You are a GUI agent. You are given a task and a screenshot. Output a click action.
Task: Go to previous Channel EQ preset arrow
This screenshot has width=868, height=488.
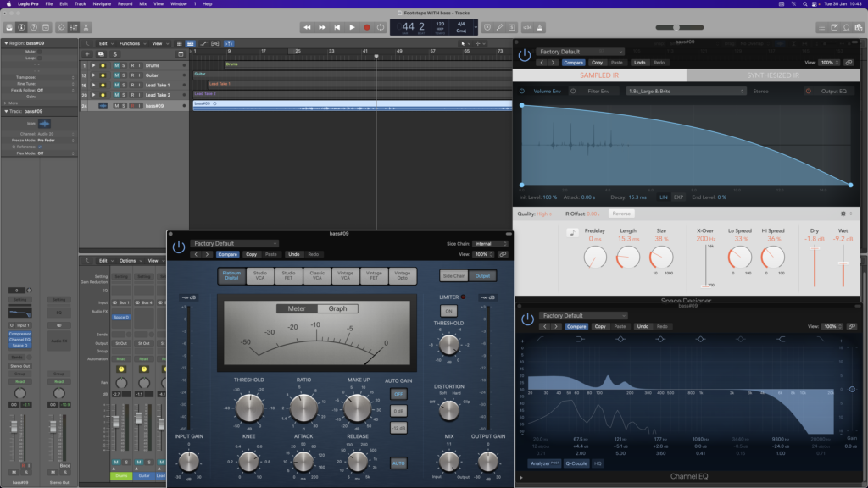(545, 326)
